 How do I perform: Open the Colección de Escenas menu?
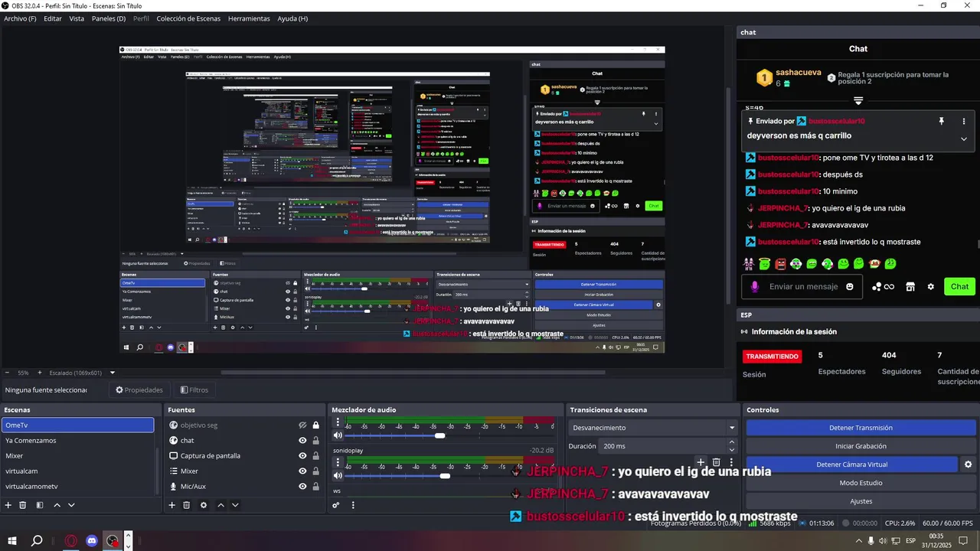pos(188,18)
